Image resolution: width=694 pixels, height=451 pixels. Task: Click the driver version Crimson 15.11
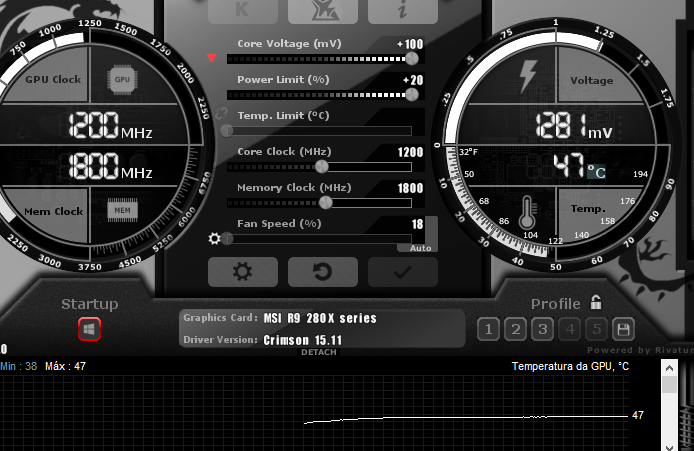pyautogui.click(x=303, y=340)
